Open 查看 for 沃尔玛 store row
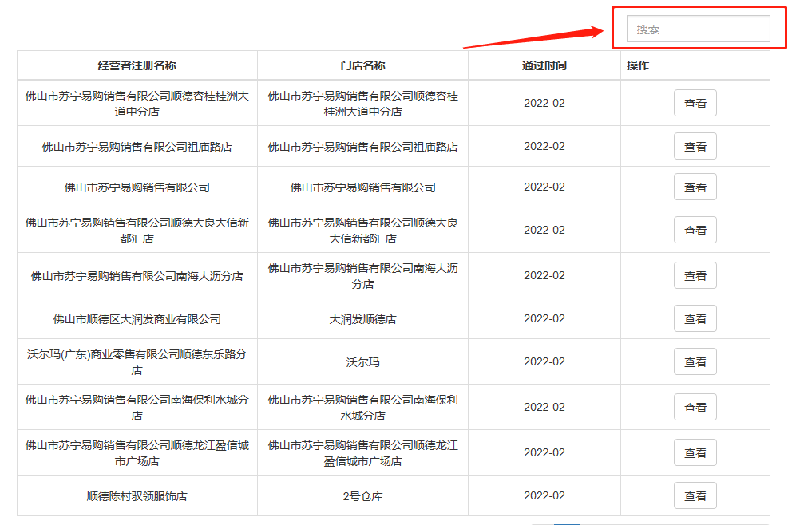800x525 pixels. click(695, 362)
